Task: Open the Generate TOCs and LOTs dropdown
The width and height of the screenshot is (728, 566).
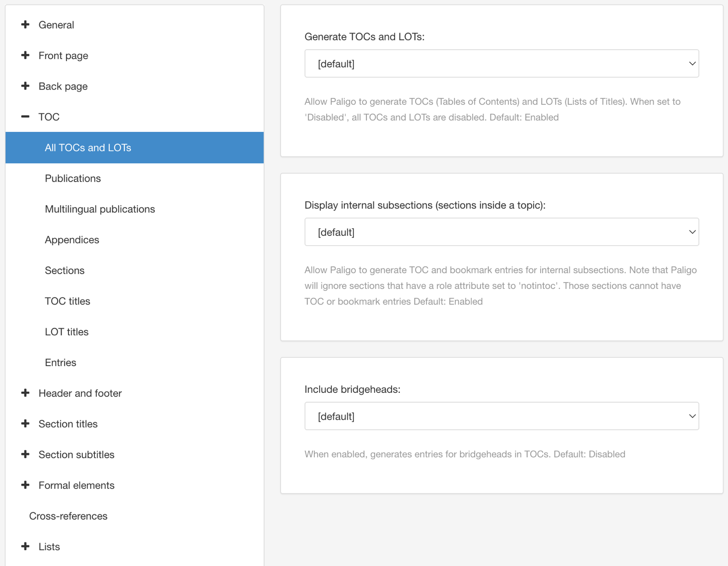Action: (501, 63)
